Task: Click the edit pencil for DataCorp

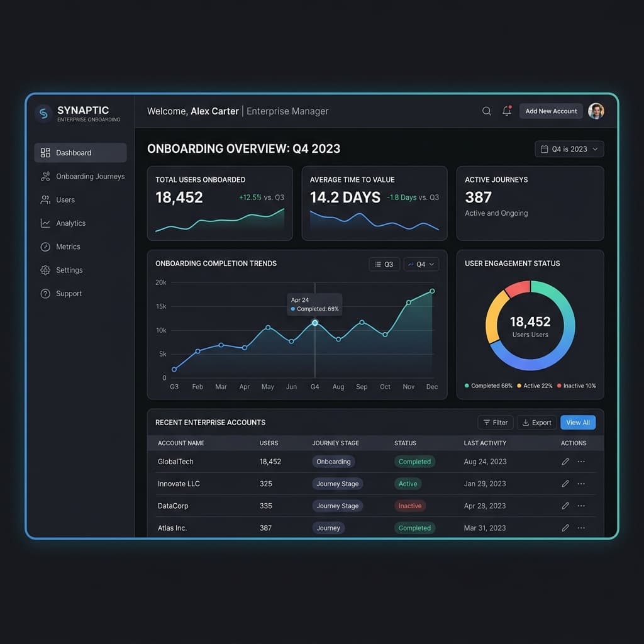Action: tap(565, 506)
